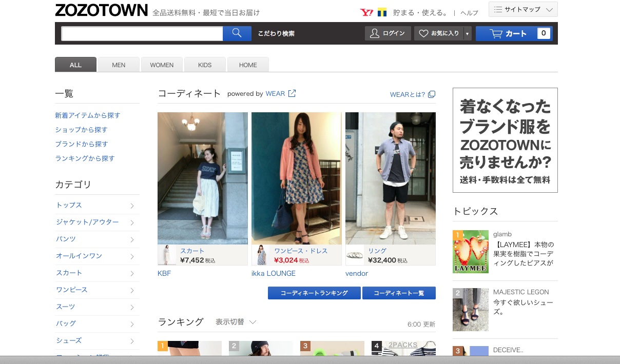This screenshot has width=620, height=364.
Task: Open the KBF coordinate photo
Action: coord(203,178)
